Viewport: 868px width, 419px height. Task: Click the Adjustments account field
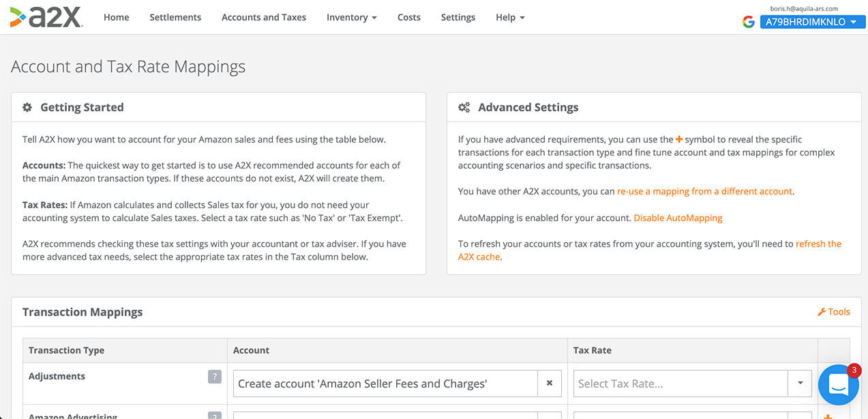click(x=385, y=384)
